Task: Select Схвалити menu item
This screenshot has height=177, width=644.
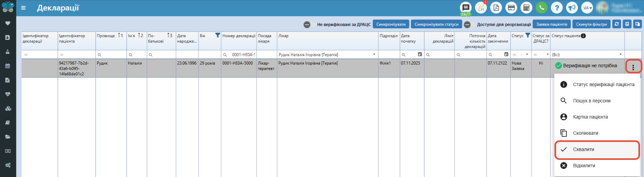Action: [x=597, y=149]
